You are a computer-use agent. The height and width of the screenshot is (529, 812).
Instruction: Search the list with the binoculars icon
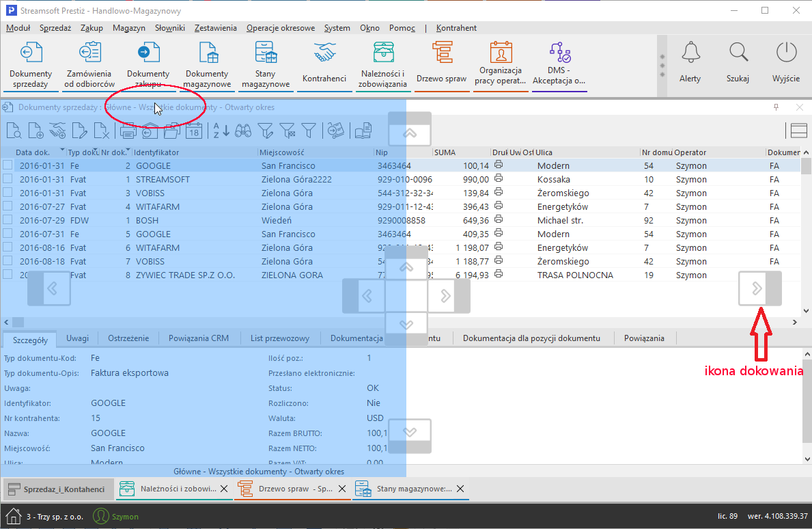tap(243, 131)
